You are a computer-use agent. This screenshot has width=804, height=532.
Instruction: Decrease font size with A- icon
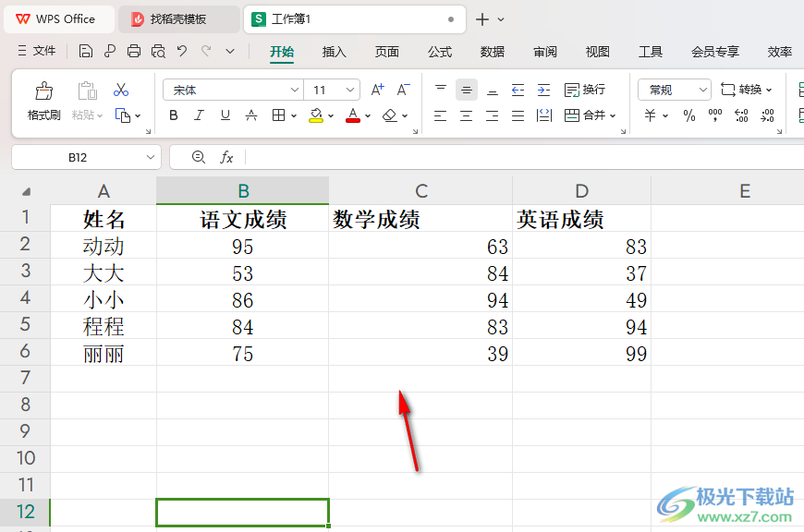[404, 90]
